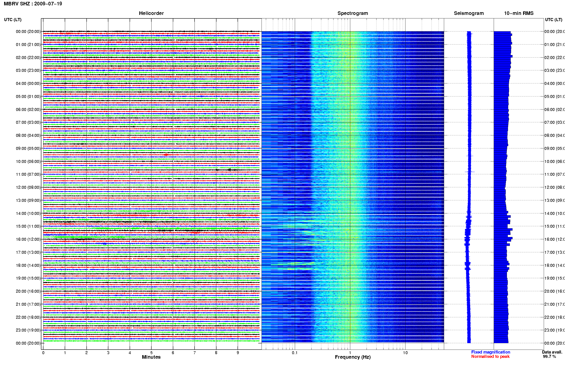This screenshot has width=588, height=368.
Task: Click the 10 frequency tick label
Action: 405,353
